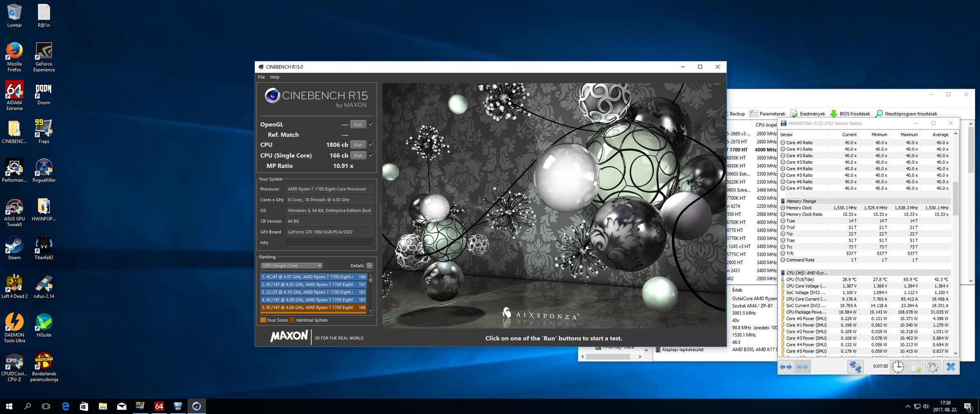Click the blue X icon in HWiNFO toolbar

point(950,366)
